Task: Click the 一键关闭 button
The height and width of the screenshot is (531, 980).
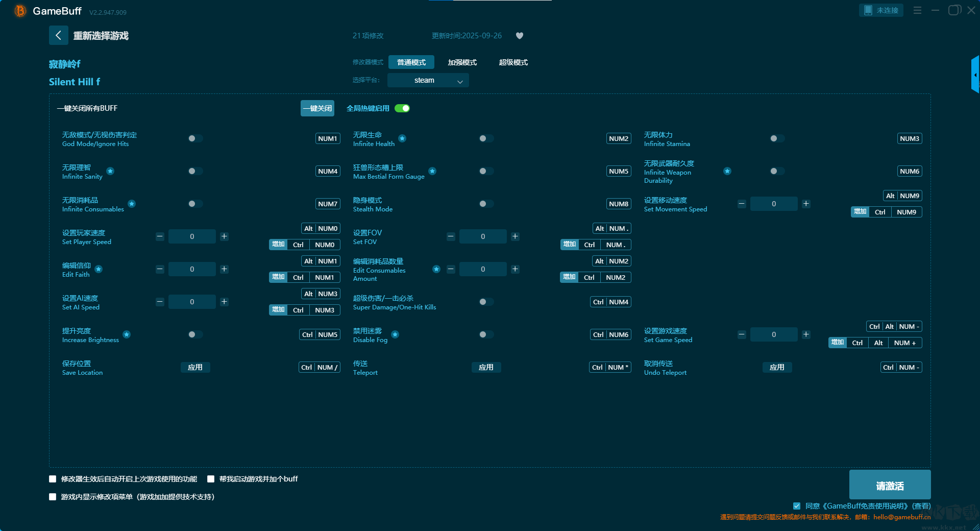Action: point(317,108)
